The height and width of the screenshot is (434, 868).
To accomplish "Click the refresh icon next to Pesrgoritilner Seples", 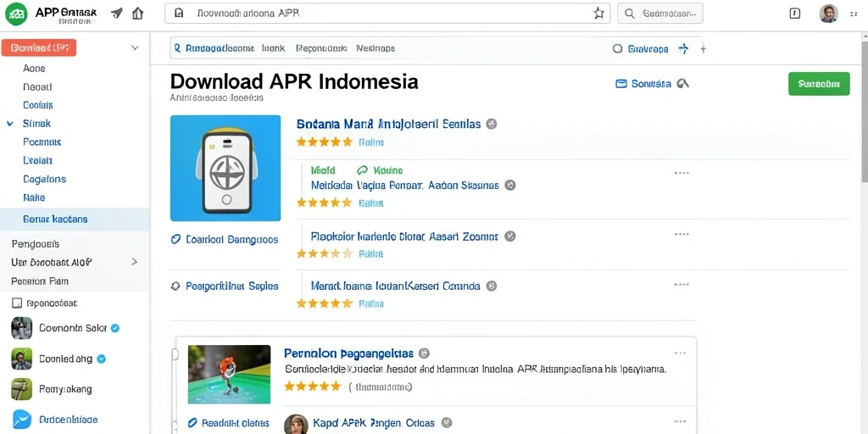I will pyautogui.click(x=176, y=287).
